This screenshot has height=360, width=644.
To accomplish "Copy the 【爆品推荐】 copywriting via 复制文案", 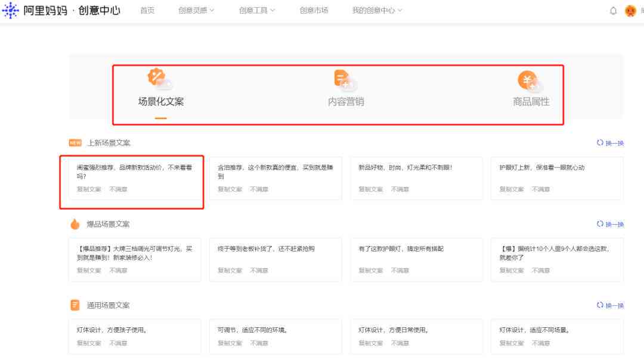I will pyautogui.click(x=89, y=271).
